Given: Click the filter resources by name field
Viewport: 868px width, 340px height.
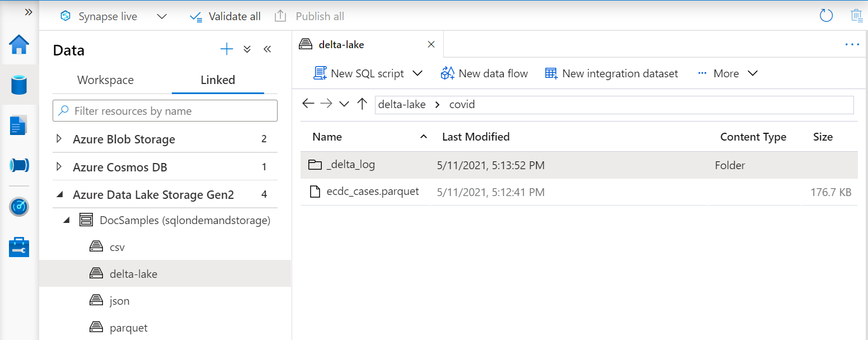Looking at the screenshot, I should click(x=165, y=110).
